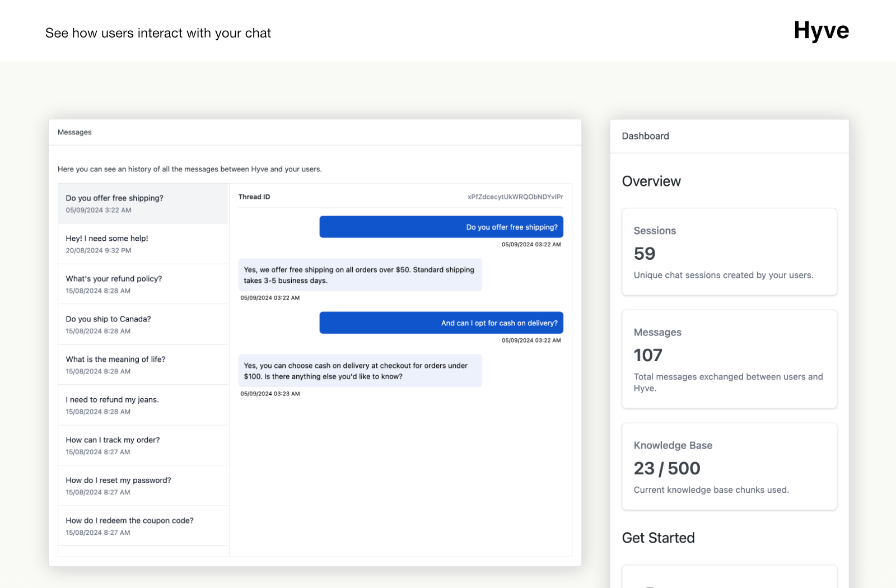
Task: Open the "What's your refund policy?" thread
Action: pyautogui.click(x=143, y=284)
